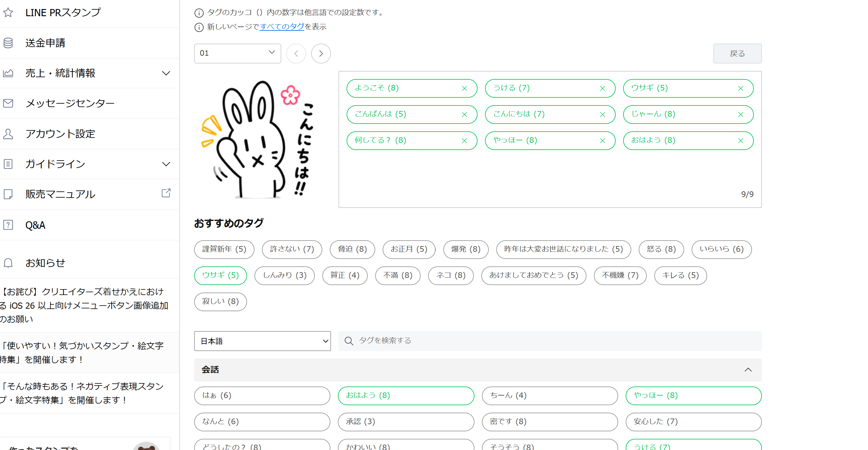Add the recommended tag あけましておめでとう (5)
The height and width of the screenshot is (450, 868).
(534, 276)
